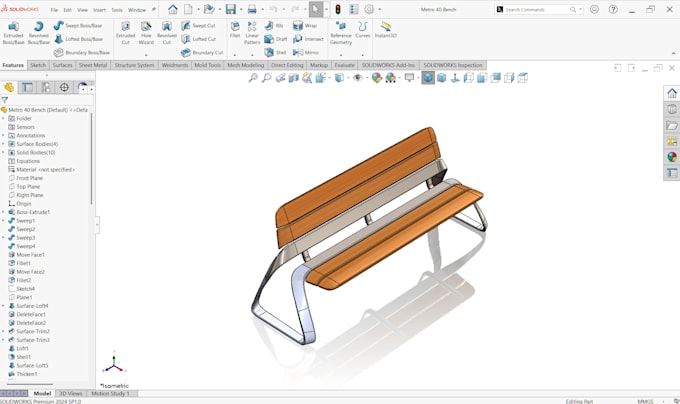
Task: Open Appearances tab in the task pane
Action: pyautogui.click(x=672, y=156)
